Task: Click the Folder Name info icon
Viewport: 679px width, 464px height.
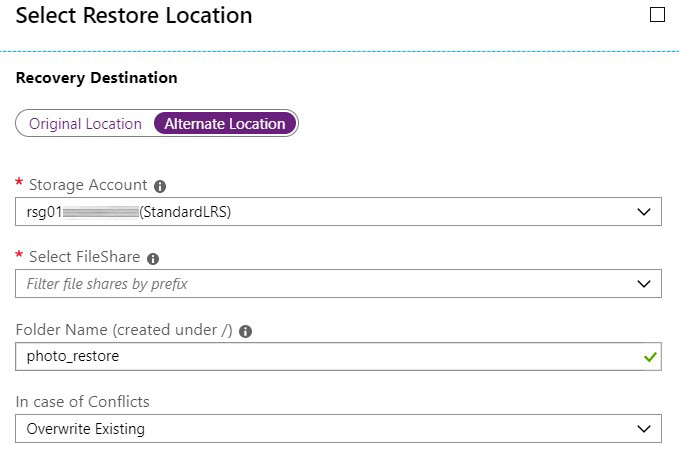Action: pyautogui.click(x=246, y=332)
